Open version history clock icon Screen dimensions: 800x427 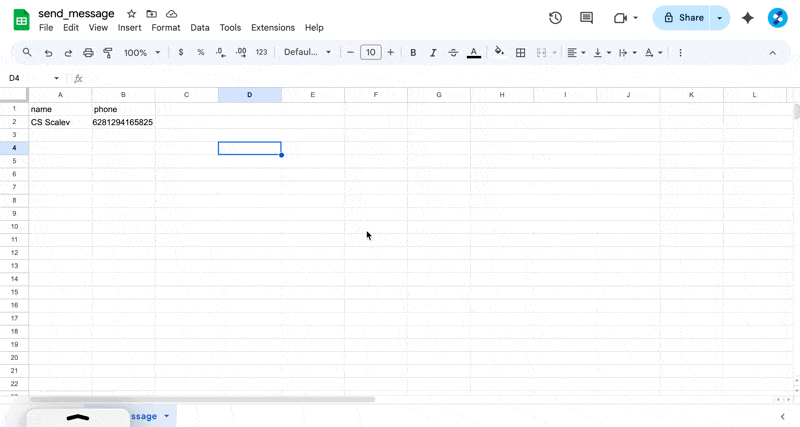[556, 18]
